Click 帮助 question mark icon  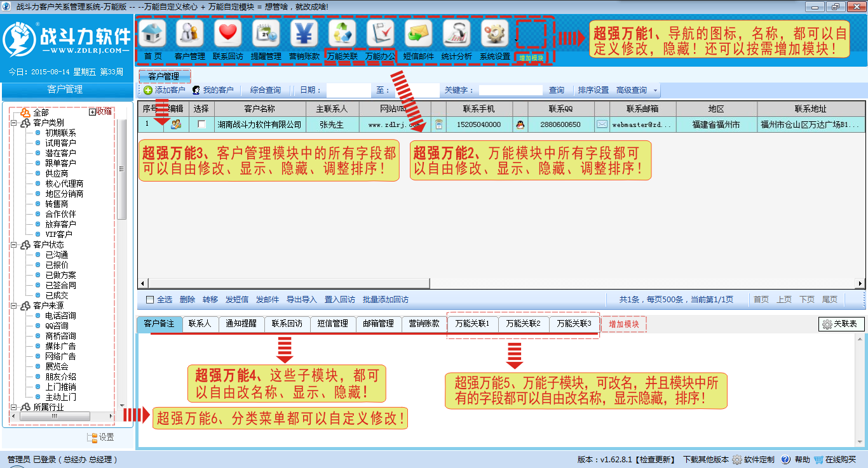point(786,460)
